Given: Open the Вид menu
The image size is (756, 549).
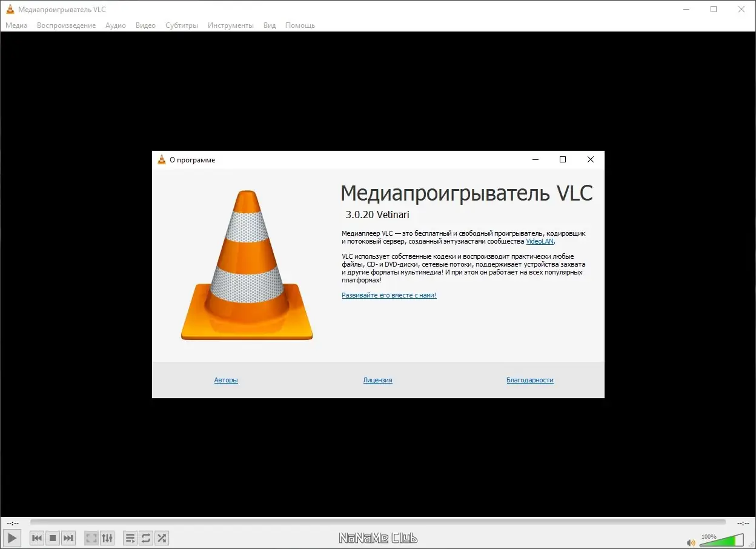Looking at the screenshot, I should click(x=270, y=25).
